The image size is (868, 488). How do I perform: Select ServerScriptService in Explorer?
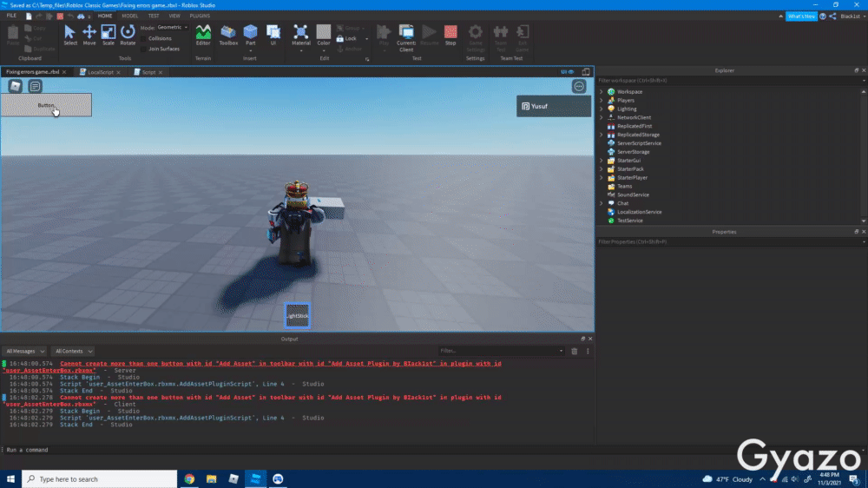(639, 143)
